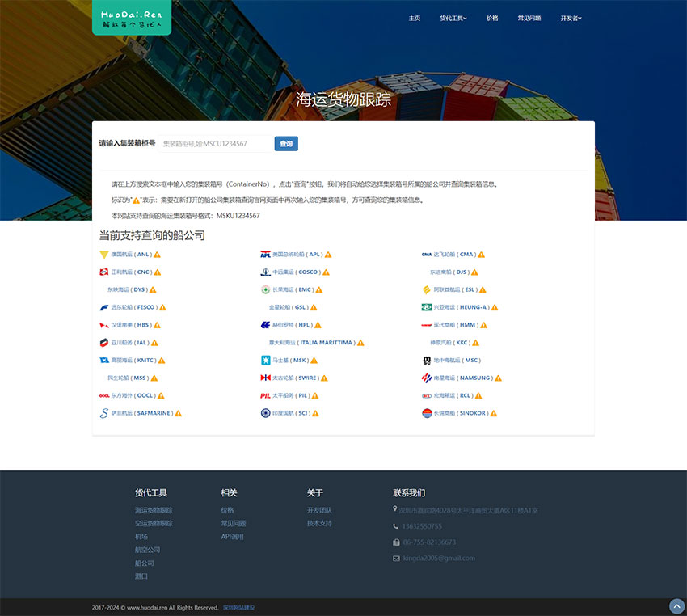Open the footer 港口 link
The image size is (687, 616).
click(x=141, y=576)
